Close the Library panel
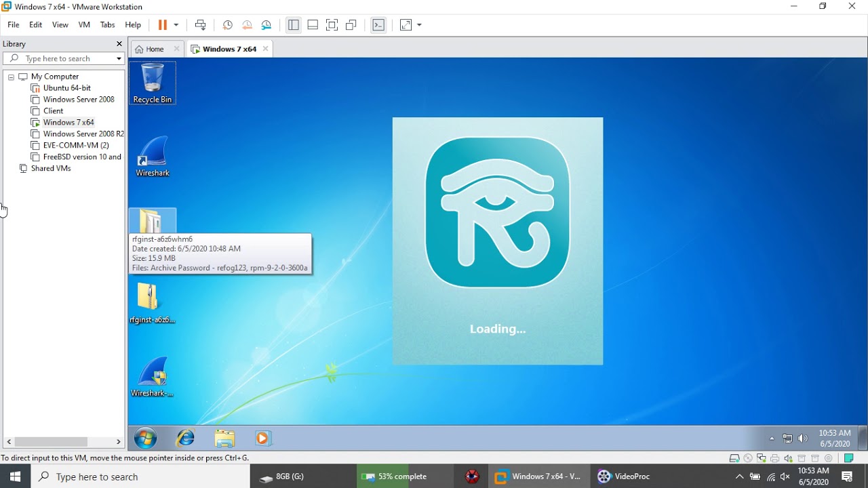This screenshot has height=488, width=868. [119, 44]
